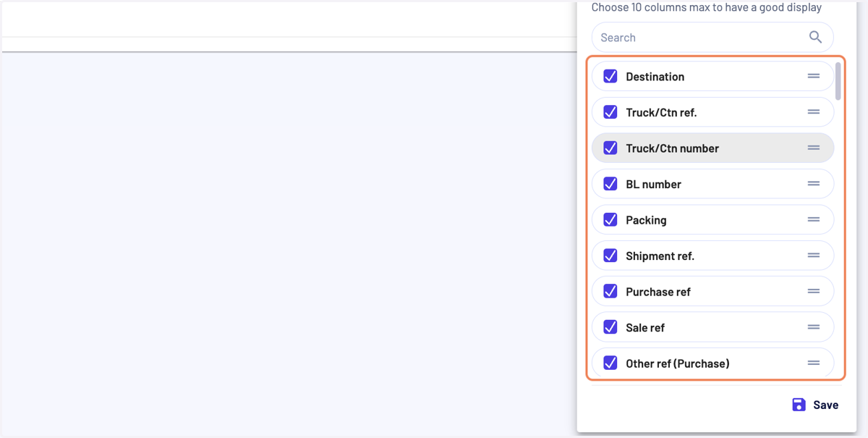Click the "Choose 10 columns max" hint text

[x=707, y=7]
